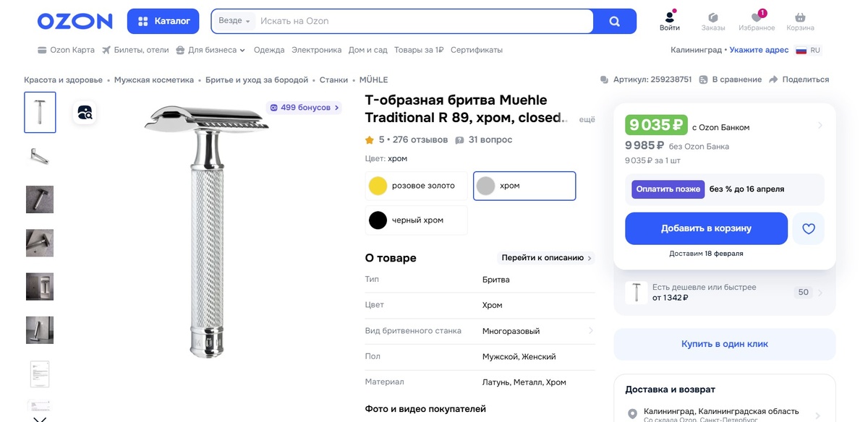Open the 499 бонусов badge

[x=304, y=108]
